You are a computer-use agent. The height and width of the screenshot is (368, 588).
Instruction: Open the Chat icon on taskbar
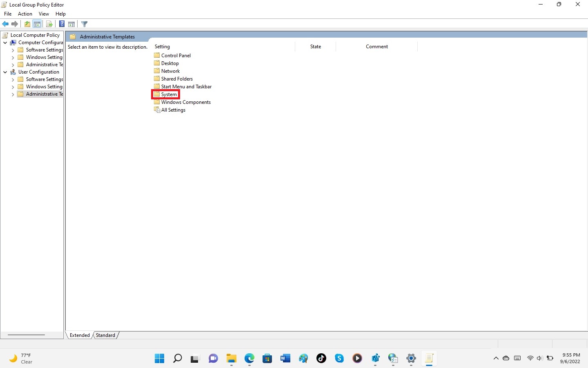pos(213,359)
